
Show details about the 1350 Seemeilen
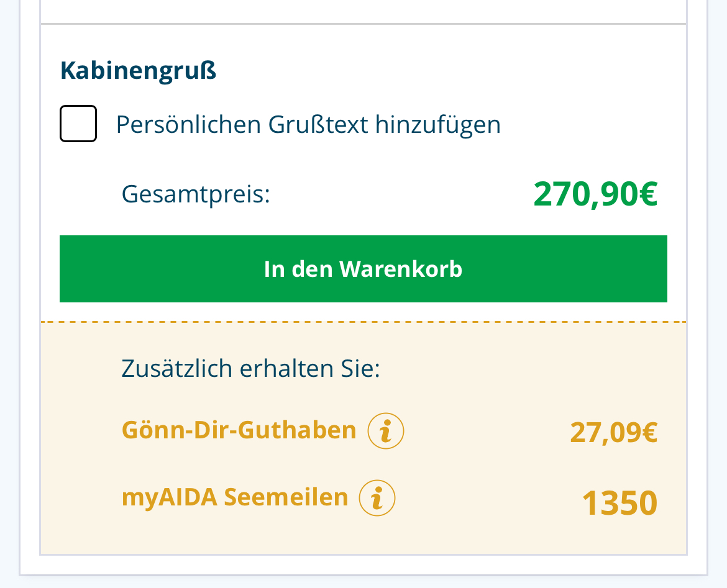click(x=377, y=498)
